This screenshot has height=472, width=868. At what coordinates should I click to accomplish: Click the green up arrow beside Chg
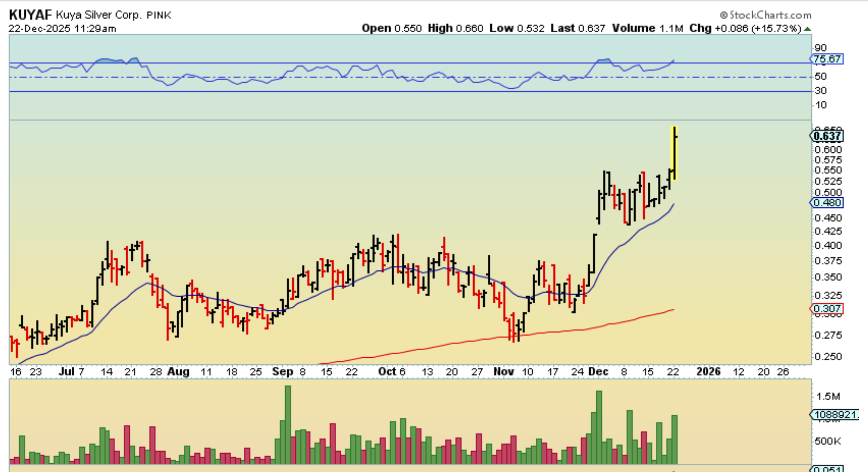point(808,29)
